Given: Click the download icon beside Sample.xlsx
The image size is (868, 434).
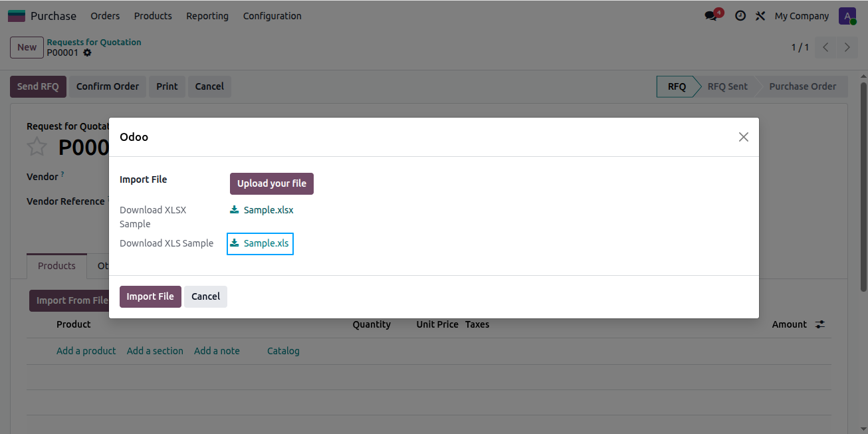Looking at the screenshot, I should click(234, 210).
